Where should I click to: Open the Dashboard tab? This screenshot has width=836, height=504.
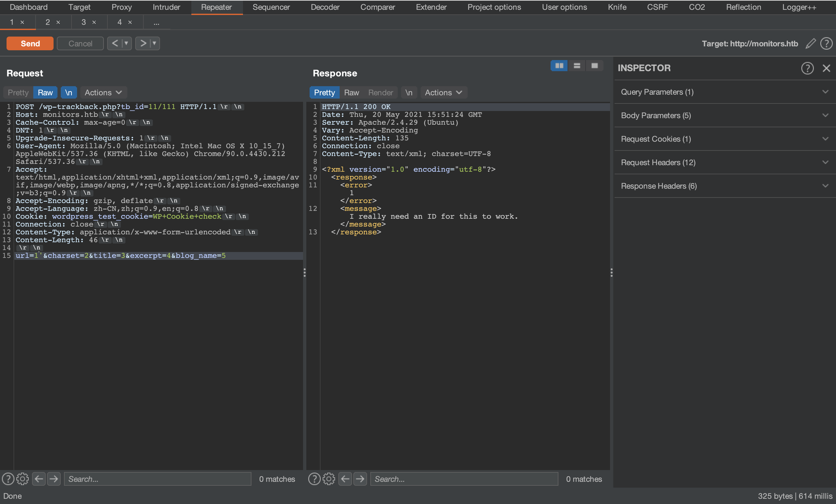coord(29,7)
